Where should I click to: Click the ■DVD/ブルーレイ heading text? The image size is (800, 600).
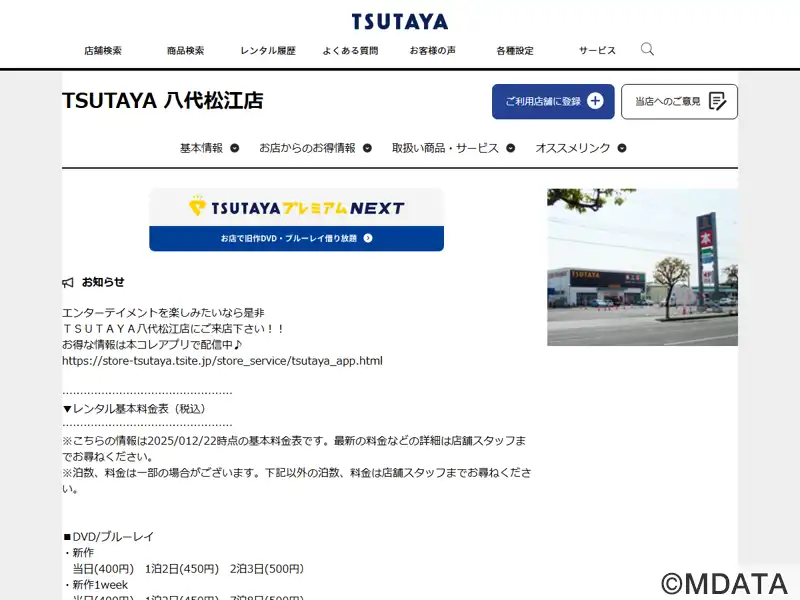[x=108, y=537]
